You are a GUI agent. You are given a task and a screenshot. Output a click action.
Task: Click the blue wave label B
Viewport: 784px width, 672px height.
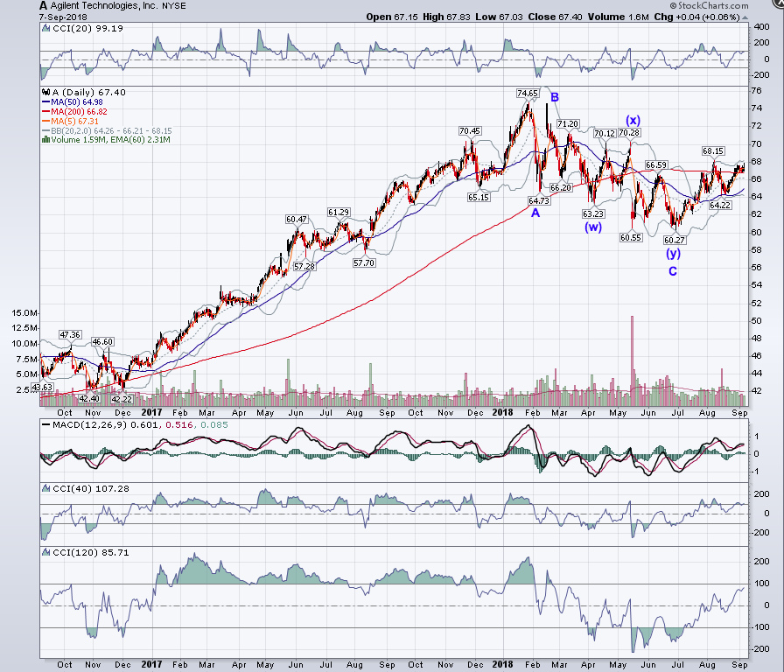point(555,97)
